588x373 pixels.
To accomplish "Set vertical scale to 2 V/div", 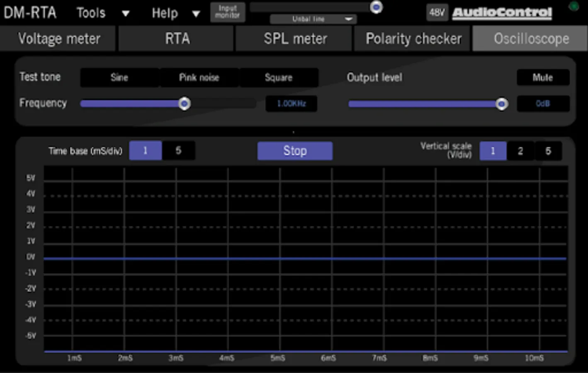I will (x=520, y=151).
